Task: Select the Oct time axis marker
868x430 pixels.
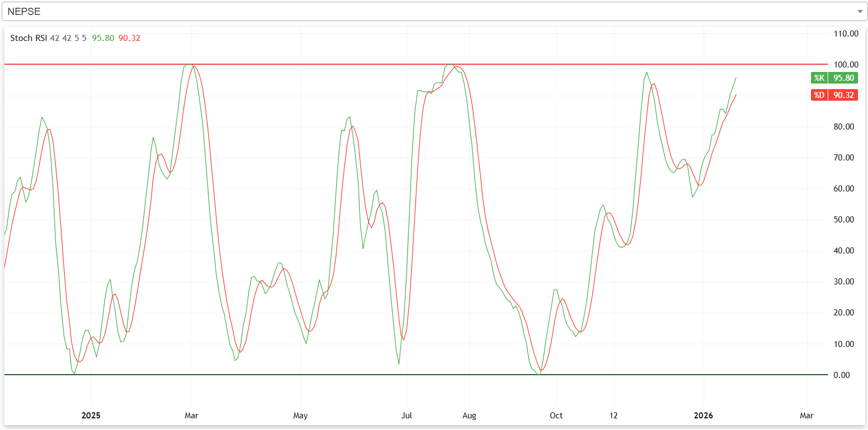Action: point(556,416)
